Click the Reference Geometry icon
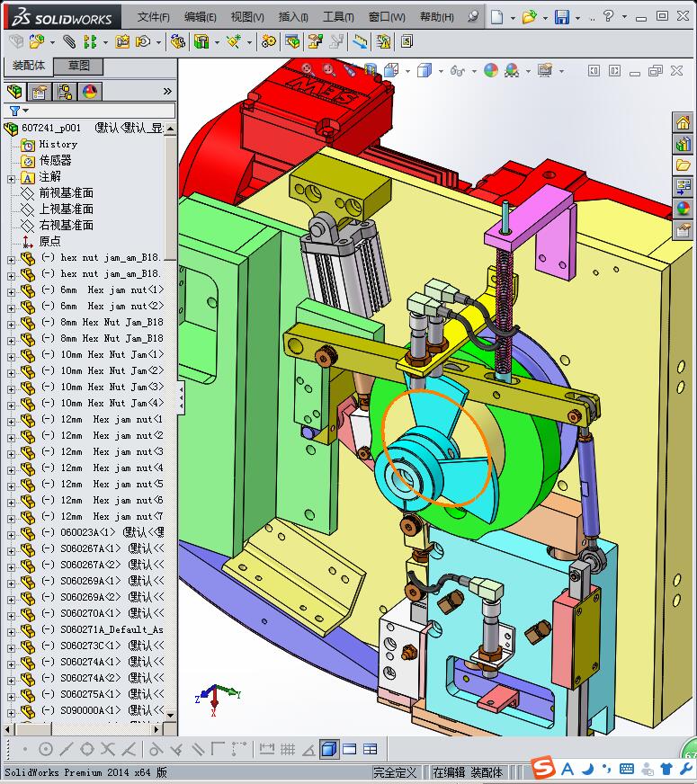 tap(234, 41)
